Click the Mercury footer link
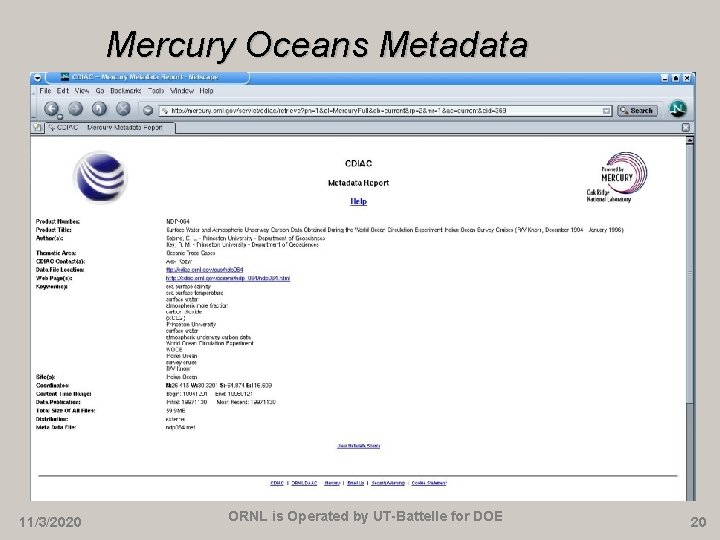Image resolution: width=720 pixels, height=540 pixels. click(x=332, y=483)
